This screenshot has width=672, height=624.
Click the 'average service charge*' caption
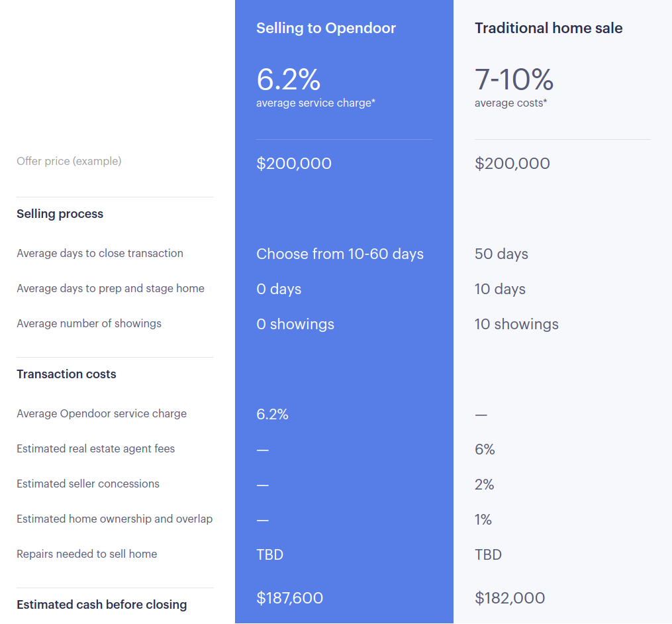click(315, 103)
